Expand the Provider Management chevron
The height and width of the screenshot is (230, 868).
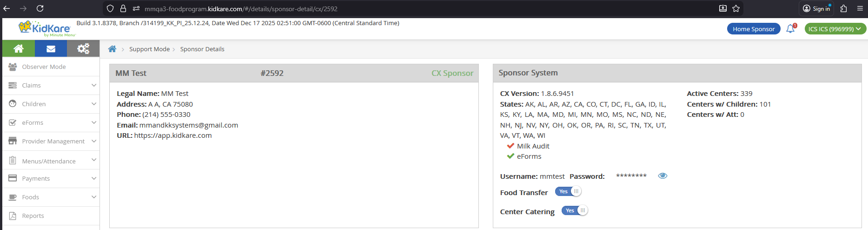[94, 141]
